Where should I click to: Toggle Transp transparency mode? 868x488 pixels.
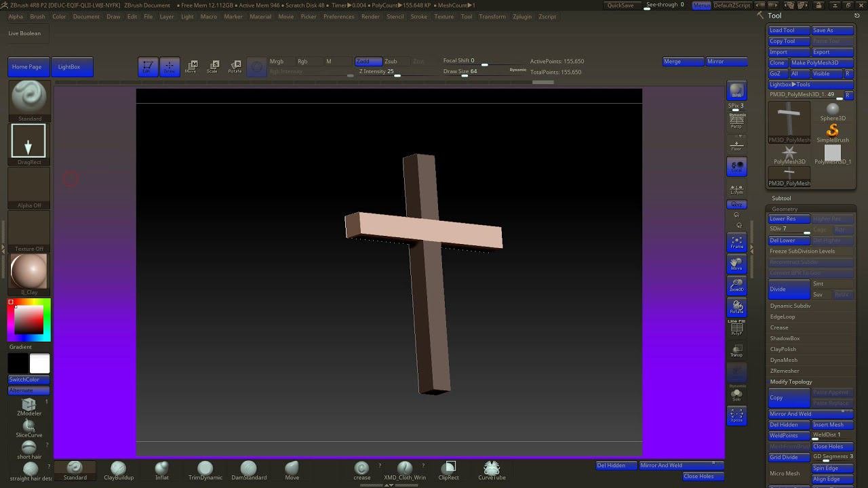[x=736, y=350]
